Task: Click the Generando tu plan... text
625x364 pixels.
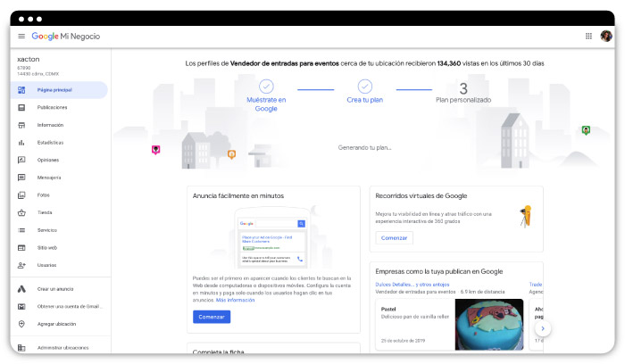Action: pos(364,148)
